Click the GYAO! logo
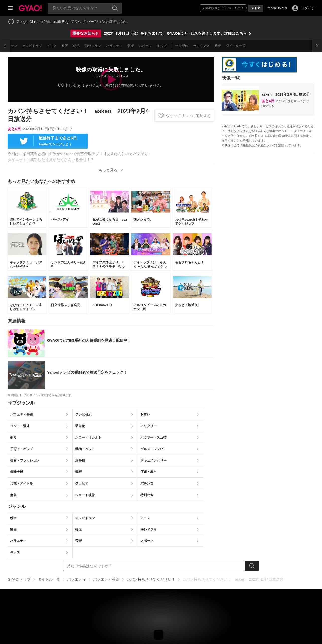 [x=30, y=8]
